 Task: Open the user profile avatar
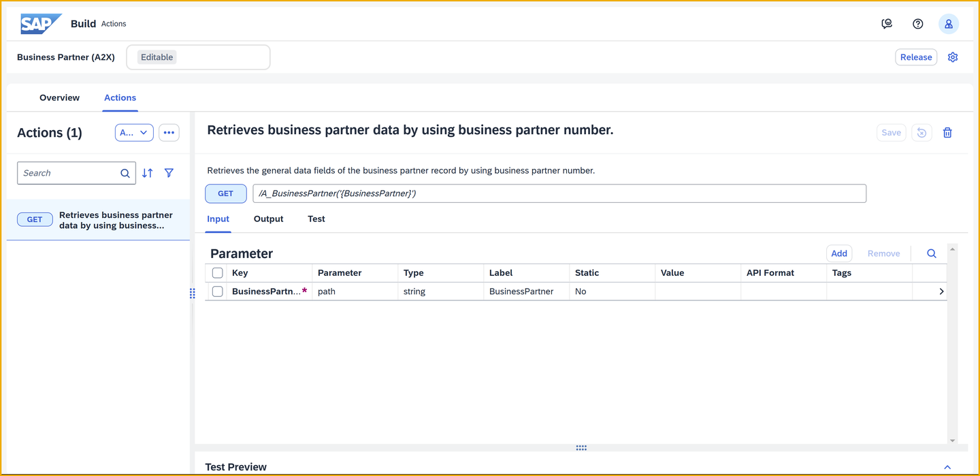click(x=949, y=24)
